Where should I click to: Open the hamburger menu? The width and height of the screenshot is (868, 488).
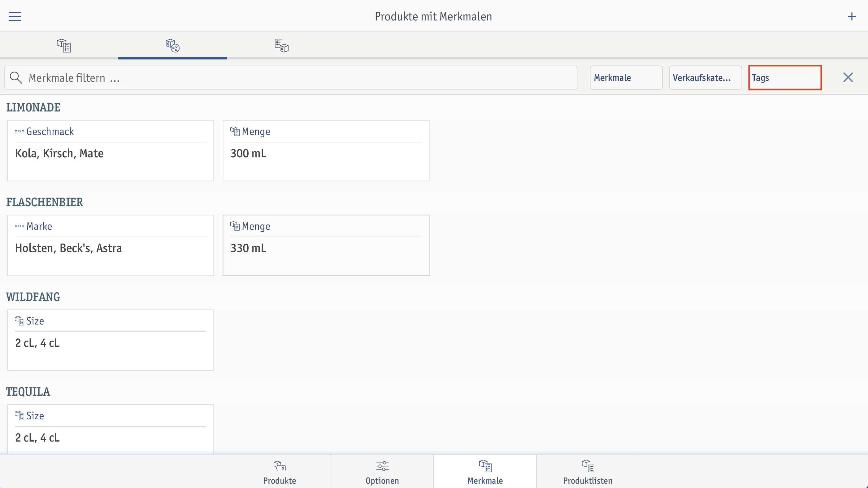coord(15,16)
